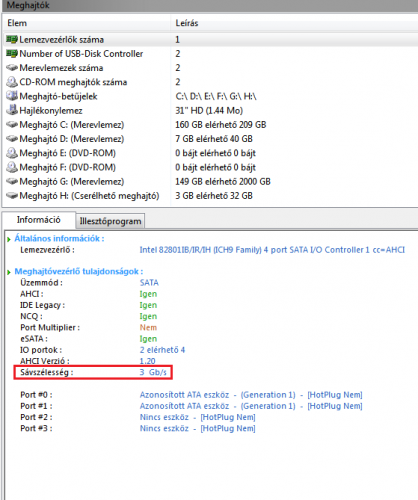418x500 pixels.
Task: Click the Meghajtók title bar text
Action: 28,5
